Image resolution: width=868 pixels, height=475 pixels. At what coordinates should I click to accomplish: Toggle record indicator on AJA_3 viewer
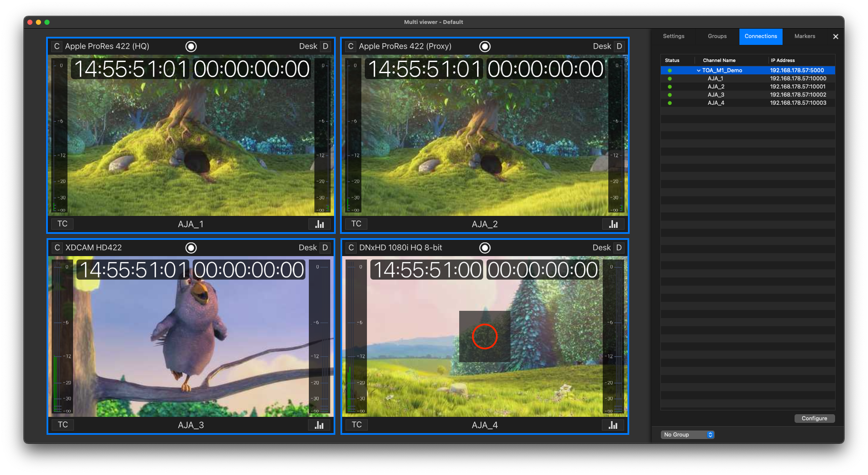[191, 248]
